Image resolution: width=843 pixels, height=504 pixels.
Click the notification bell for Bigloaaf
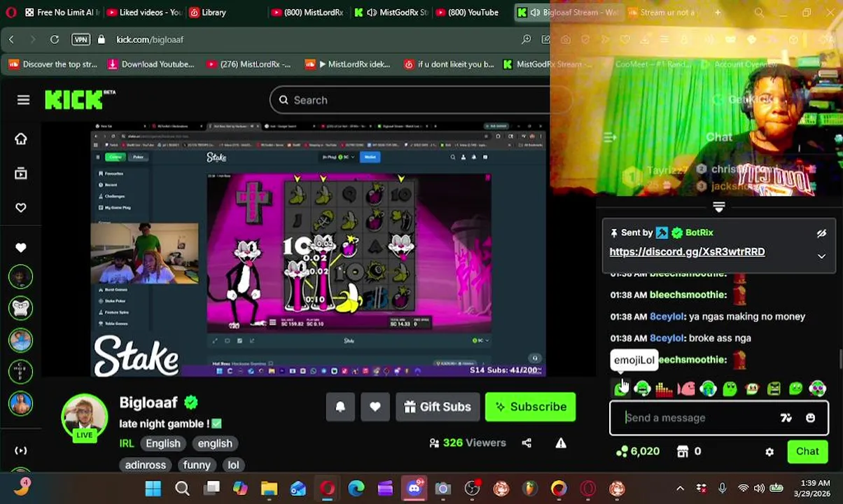pyautogui.click(x=340, y=407)
